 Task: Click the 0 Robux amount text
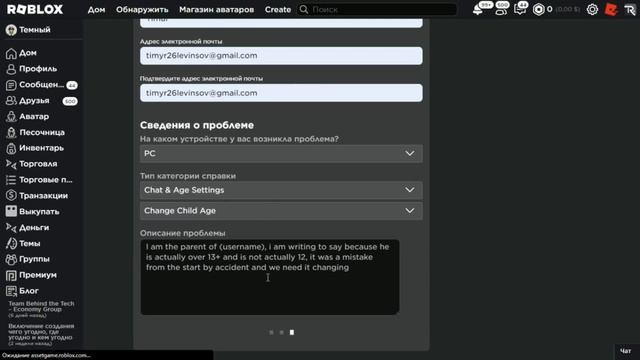click(550, 9)
